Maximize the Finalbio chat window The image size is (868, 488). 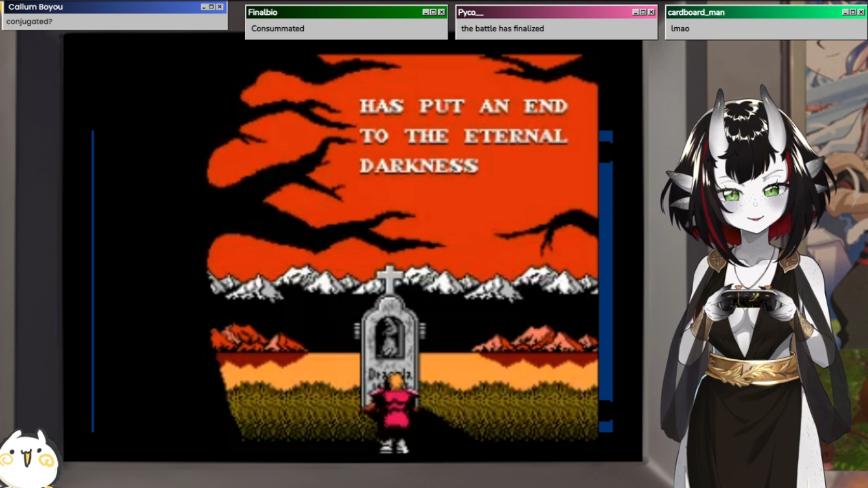433,12
